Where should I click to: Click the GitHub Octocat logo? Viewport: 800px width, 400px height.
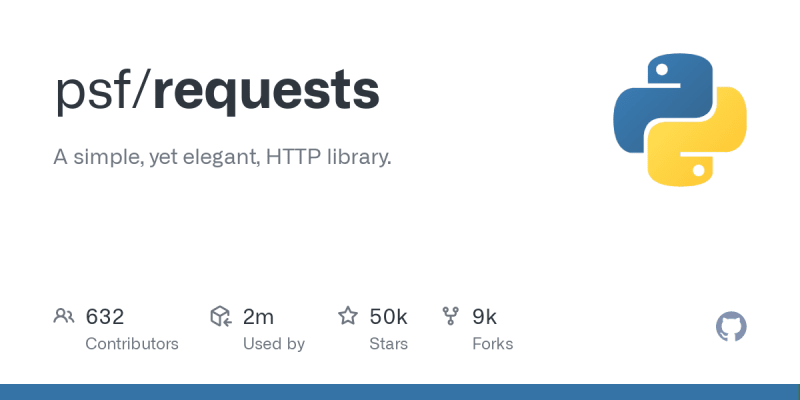[731, 327]
